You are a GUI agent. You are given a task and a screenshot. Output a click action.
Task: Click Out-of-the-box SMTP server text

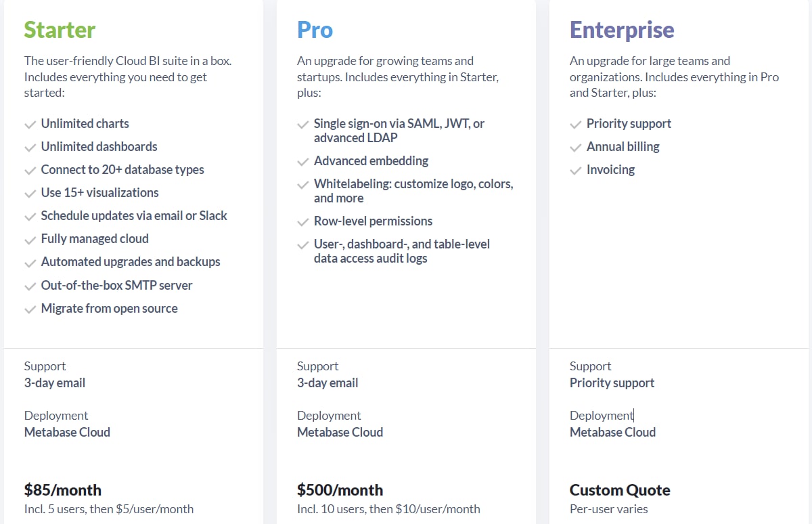click(116, 285)
